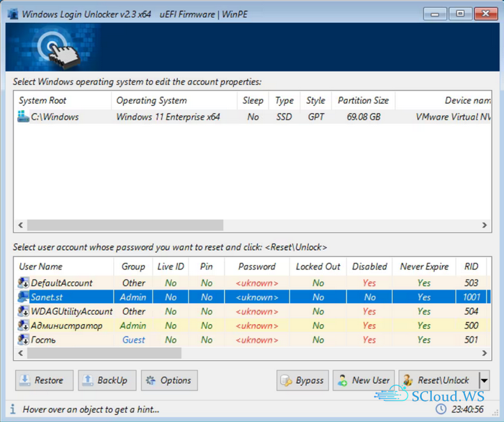Click the Locked Out column header
Screen dimensions: 504x422
[318, 266]
